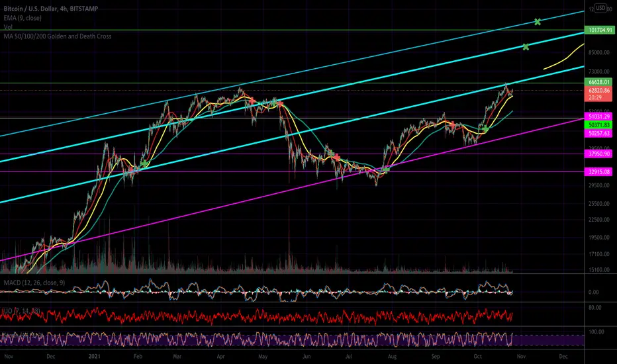Screen dimensions: 617x364
Task: Click the first Nov label on the time axis
Action: [9, 357]
